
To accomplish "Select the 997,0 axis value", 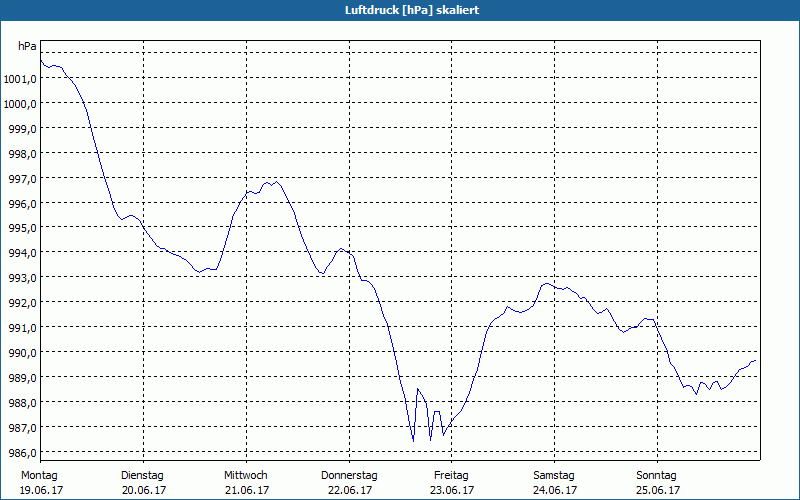I will (22, 179).
